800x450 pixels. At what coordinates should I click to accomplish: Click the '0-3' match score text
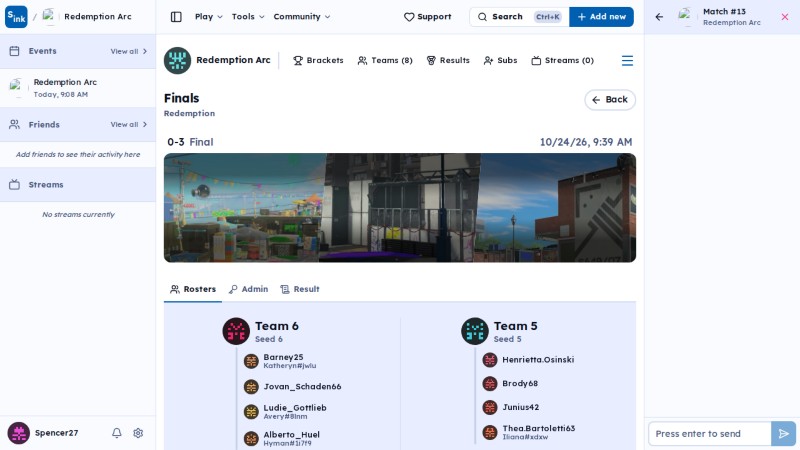click(x=176, y=142)
